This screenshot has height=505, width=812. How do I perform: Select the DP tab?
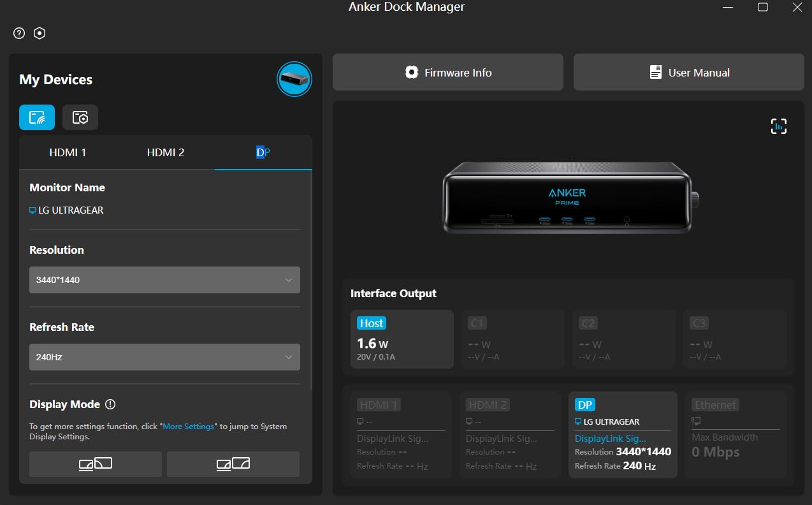tap(263, 152)
